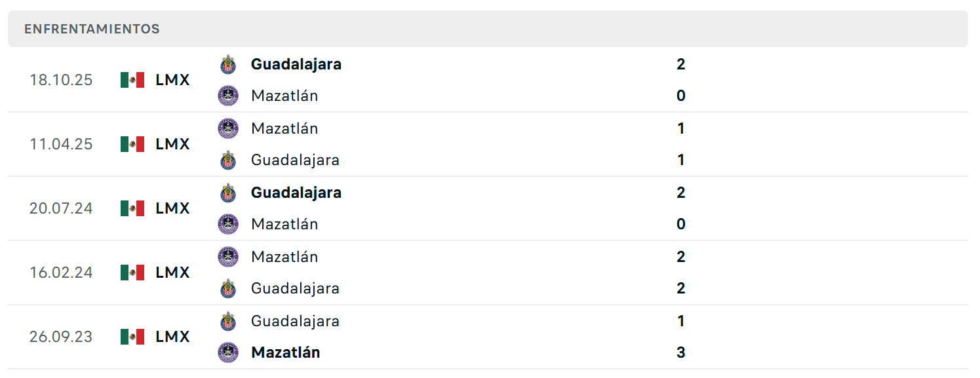Click Mexico flag beside 11.04.25 match
The height and width of the screenshot is (378, 980).
pyautogui.click(x=132, y=144)
